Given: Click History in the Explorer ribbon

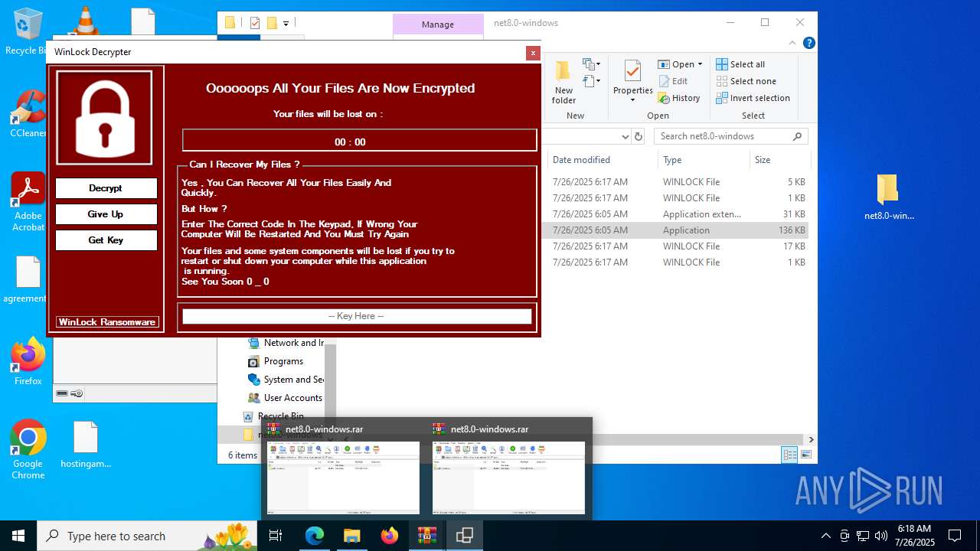Looking at the screenshot, I should point(679,98).
